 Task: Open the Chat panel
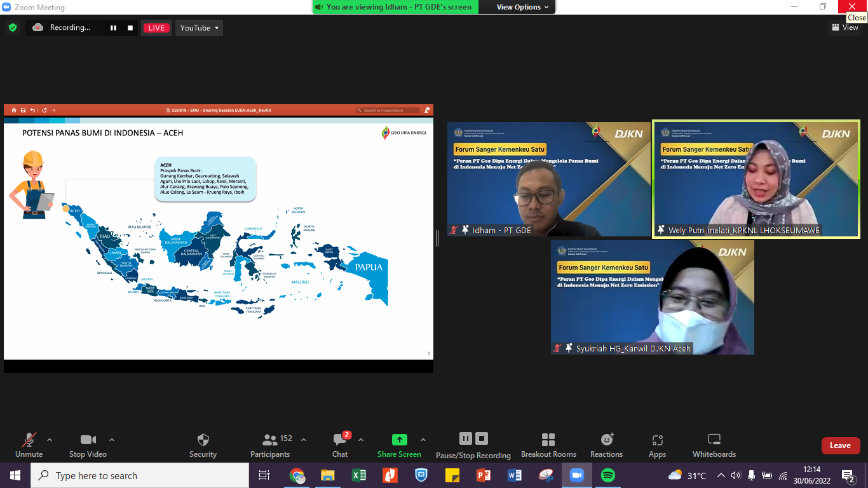click(x=340, y=445)
